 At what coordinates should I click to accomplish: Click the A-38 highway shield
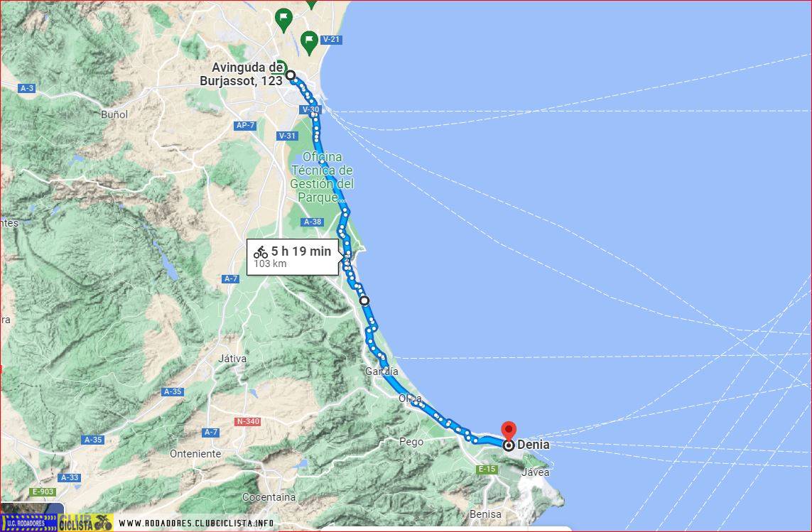click(313, 222)
